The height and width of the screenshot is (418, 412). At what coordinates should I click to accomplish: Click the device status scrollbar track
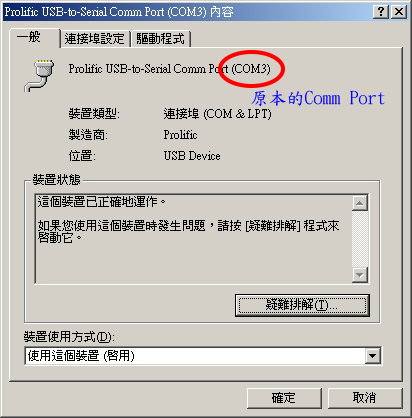pos(359,239)
